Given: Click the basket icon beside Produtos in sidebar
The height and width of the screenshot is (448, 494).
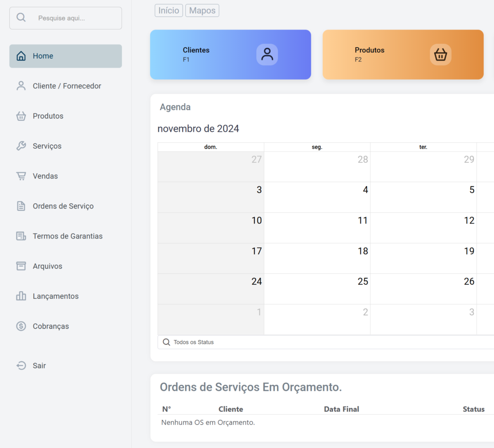Looking at the screenshot, I should click(x=21, y=116).
